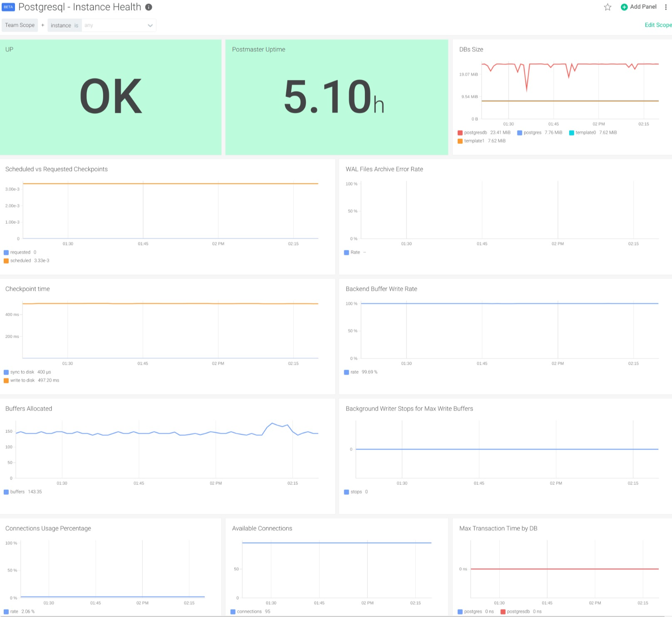Click the plus icon next to Team Scope
Viewport: 672px width, 617px height.
(x=42, y=25)
